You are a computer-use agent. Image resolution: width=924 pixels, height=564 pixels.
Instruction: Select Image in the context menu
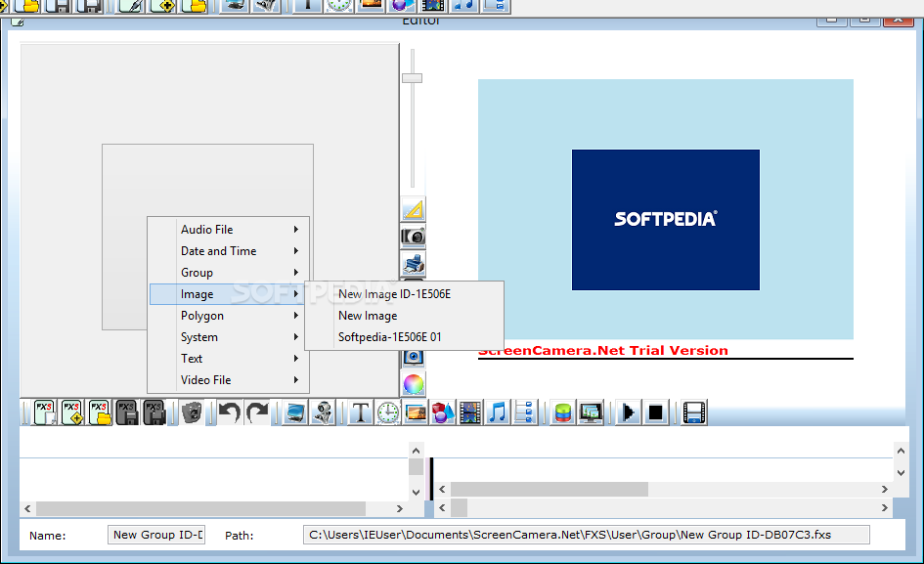(229, 294)
